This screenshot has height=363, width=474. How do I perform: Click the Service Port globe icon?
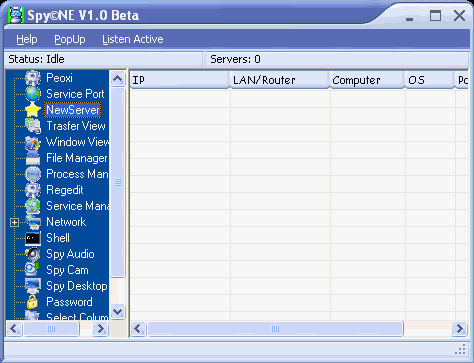click(33, 94)
